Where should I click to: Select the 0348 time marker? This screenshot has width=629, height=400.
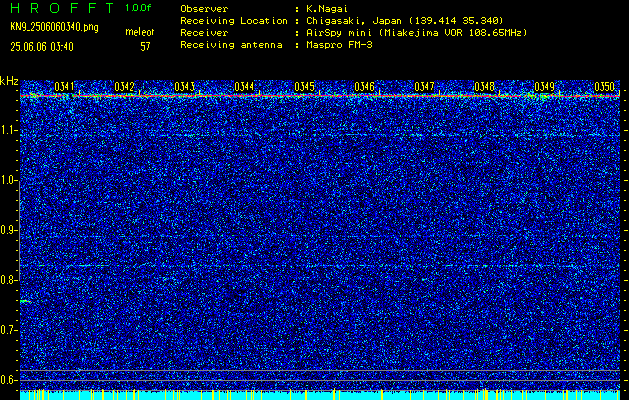(484, 86)
